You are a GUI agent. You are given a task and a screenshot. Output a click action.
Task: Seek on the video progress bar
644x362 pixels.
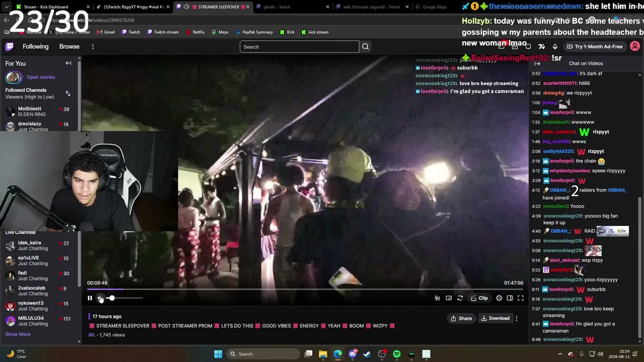pyautogui.click(x=305, y=289)
